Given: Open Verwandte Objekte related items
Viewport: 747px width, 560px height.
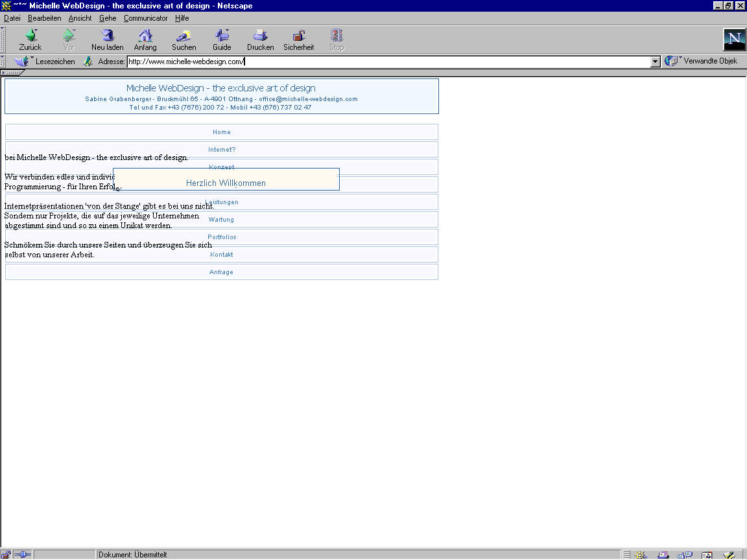Looking at the screenshot, I should [x=702, y=62].
